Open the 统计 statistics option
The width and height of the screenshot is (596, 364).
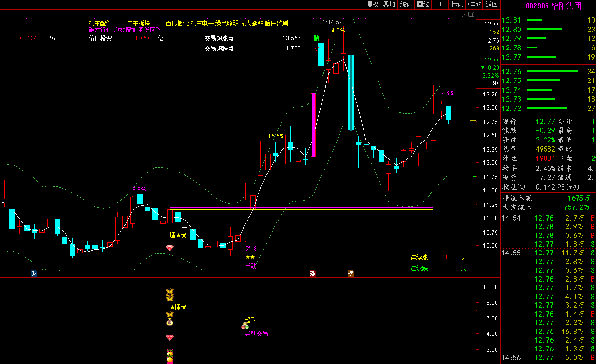[406, 5]
